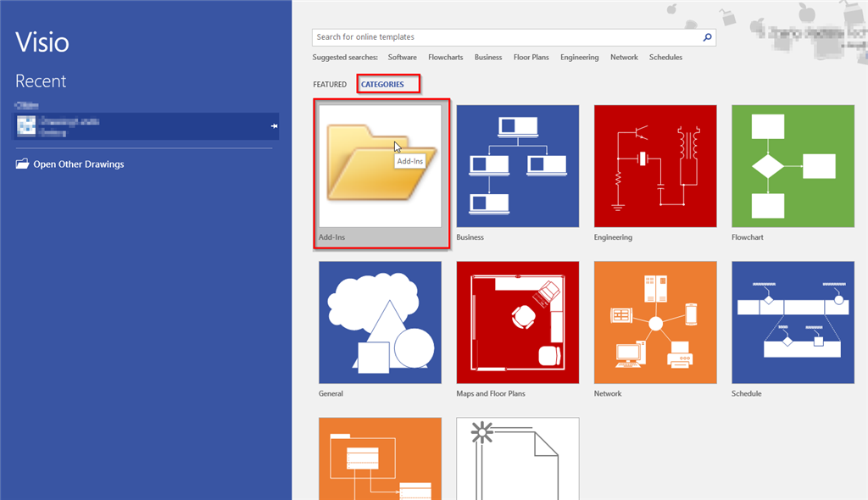Click the Engineering category label

[x=613, y=237]
